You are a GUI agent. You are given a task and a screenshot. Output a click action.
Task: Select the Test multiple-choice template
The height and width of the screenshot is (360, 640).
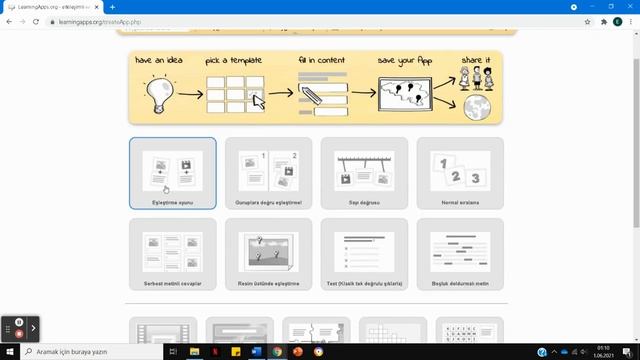tap(364, 254)
